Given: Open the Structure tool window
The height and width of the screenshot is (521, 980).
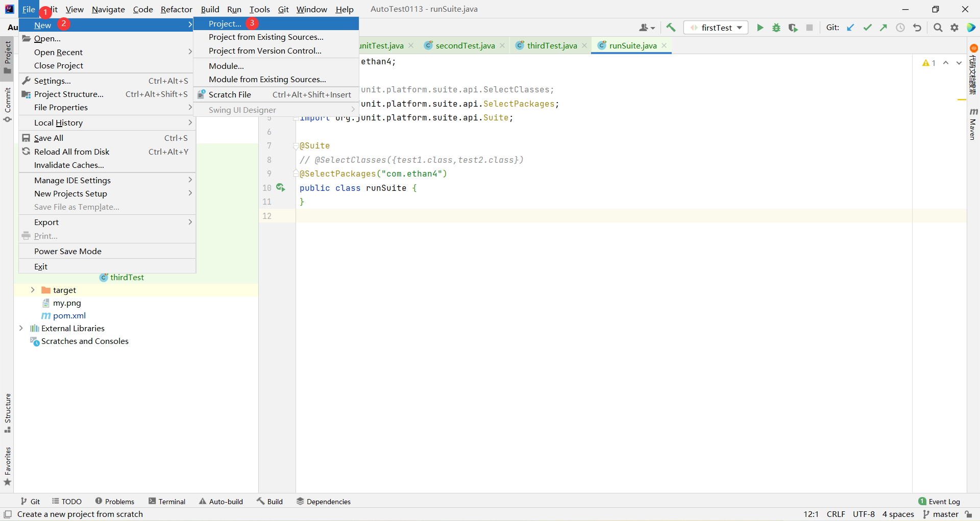Looking at the screenshot, I should pyautogui.click(x=8, y=413).
